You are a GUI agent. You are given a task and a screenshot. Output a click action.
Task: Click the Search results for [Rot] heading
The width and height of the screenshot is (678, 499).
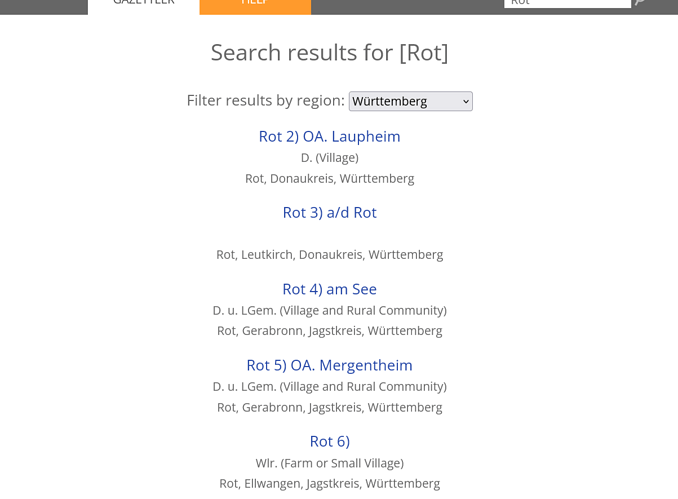[329, 53]
